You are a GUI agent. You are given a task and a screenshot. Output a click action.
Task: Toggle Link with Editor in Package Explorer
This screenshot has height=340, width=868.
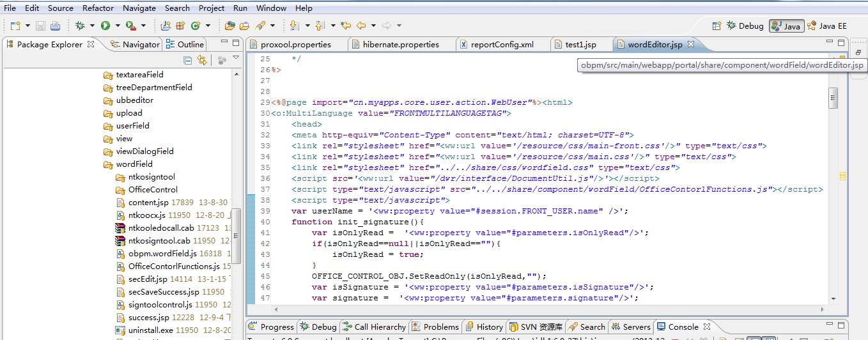click(202, 60)
